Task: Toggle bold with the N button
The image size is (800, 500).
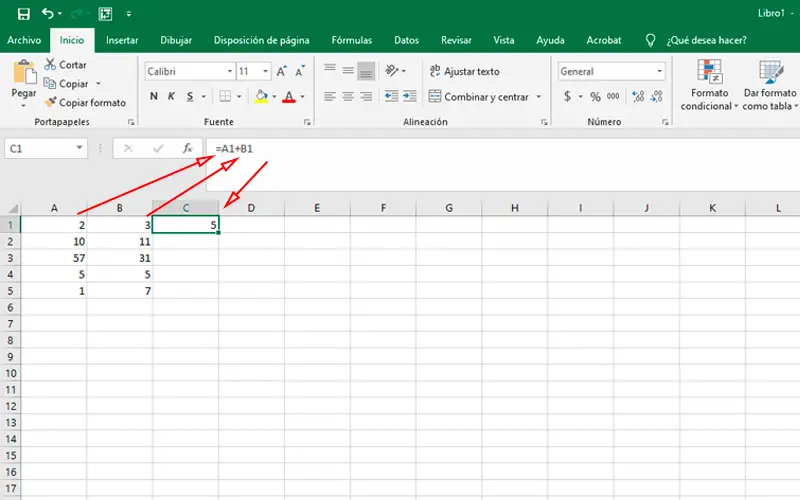Action: pos(154,96)
